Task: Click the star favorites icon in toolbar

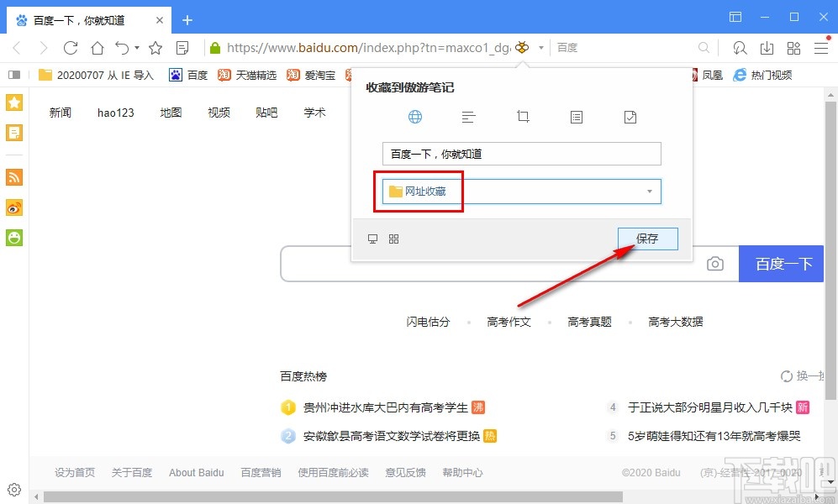Action: 155,48
